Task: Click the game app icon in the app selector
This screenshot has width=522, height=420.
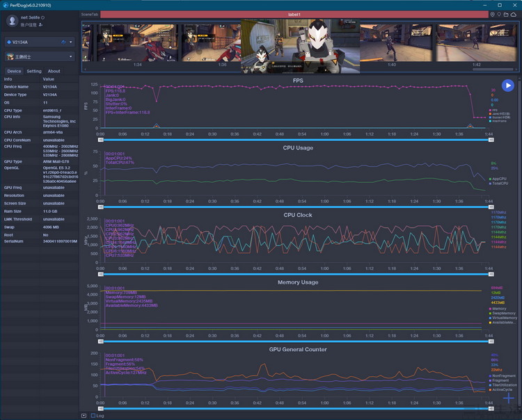Action: (x=10, y=56)
